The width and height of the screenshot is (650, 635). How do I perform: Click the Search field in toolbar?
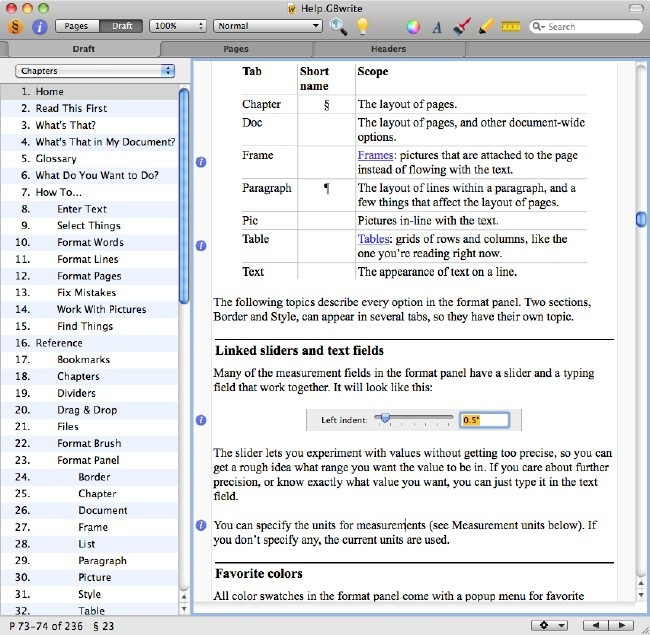click(586, 27)
